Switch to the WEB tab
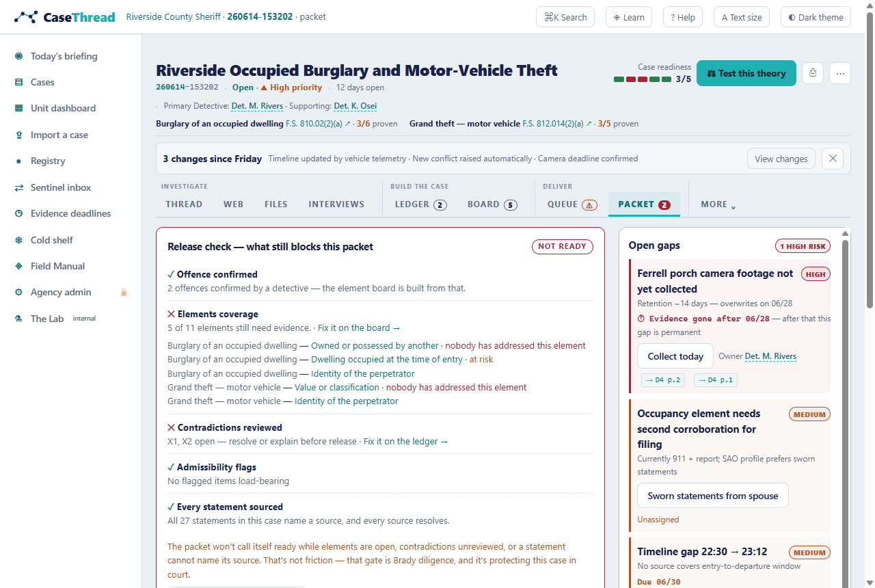The width and height of the screenshot is (875, 588). click(233, 204)
